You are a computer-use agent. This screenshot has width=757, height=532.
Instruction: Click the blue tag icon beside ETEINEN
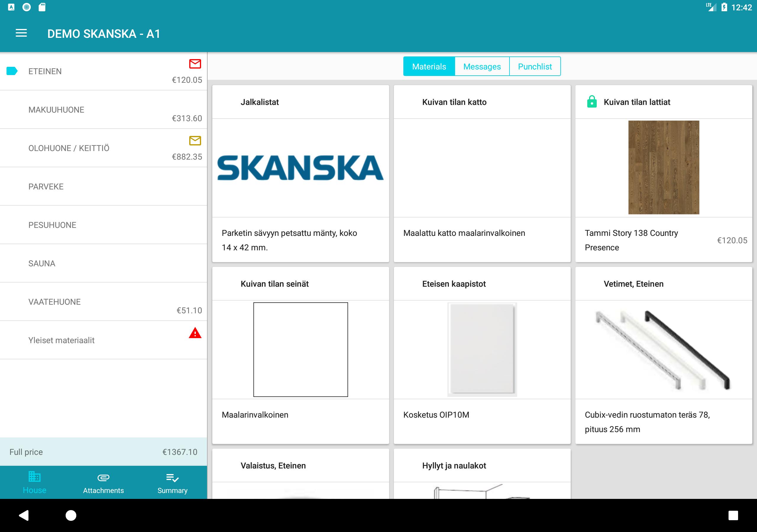(12, 71)
